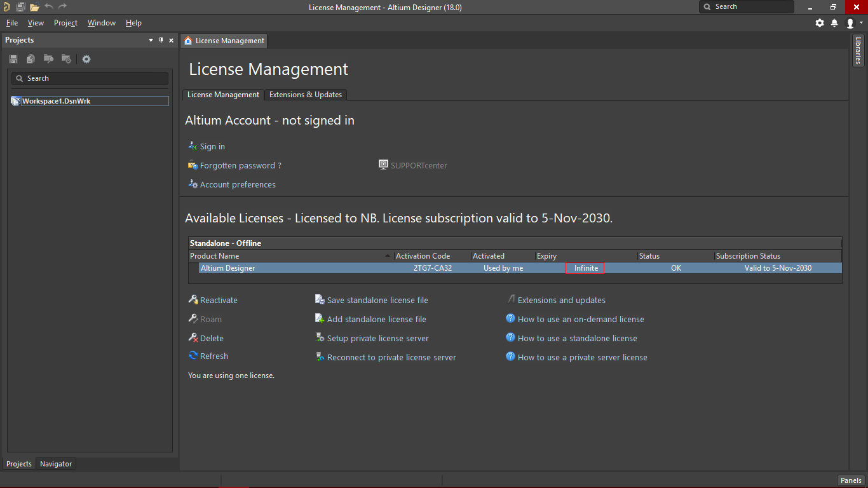Click the Subscription Status column header
The height and width of the screenshot is (488, 868).
(778, 256)
